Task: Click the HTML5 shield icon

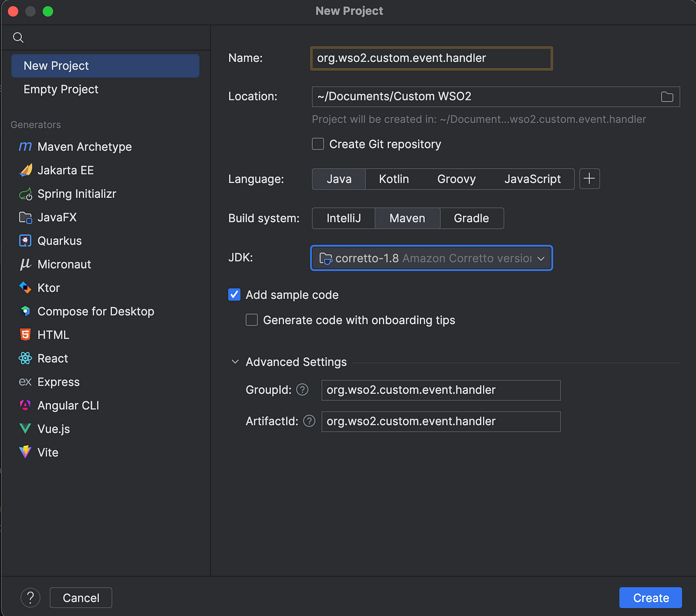Action: pos(25,335)
